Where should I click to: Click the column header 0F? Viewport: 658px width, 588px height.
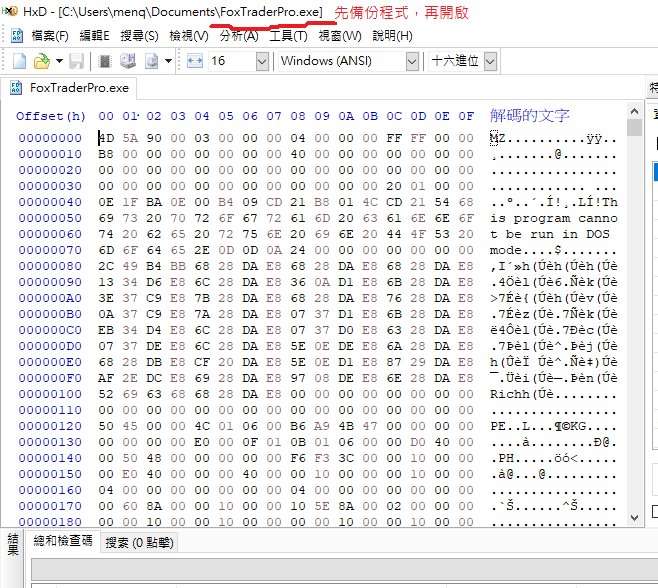466,116
